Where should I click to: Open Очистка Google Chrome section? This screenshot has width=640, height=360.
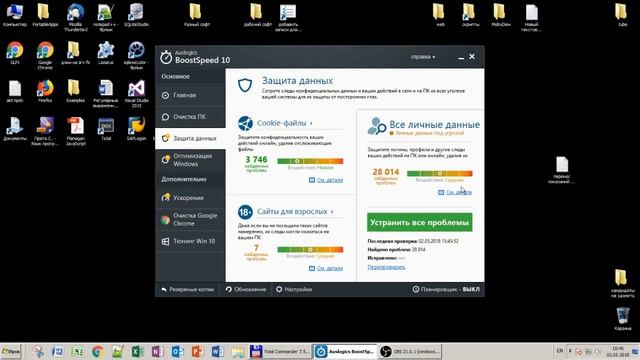(190, 220)
